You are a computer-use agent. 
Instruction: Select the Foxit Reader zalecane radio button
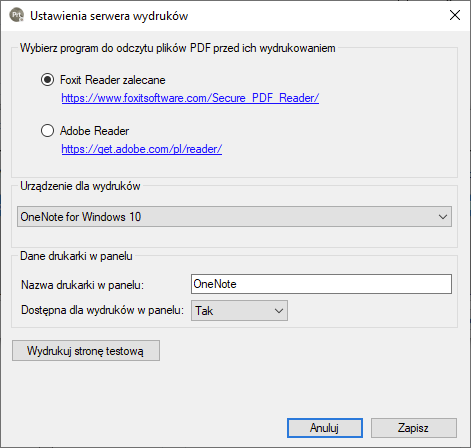point(47,80)
